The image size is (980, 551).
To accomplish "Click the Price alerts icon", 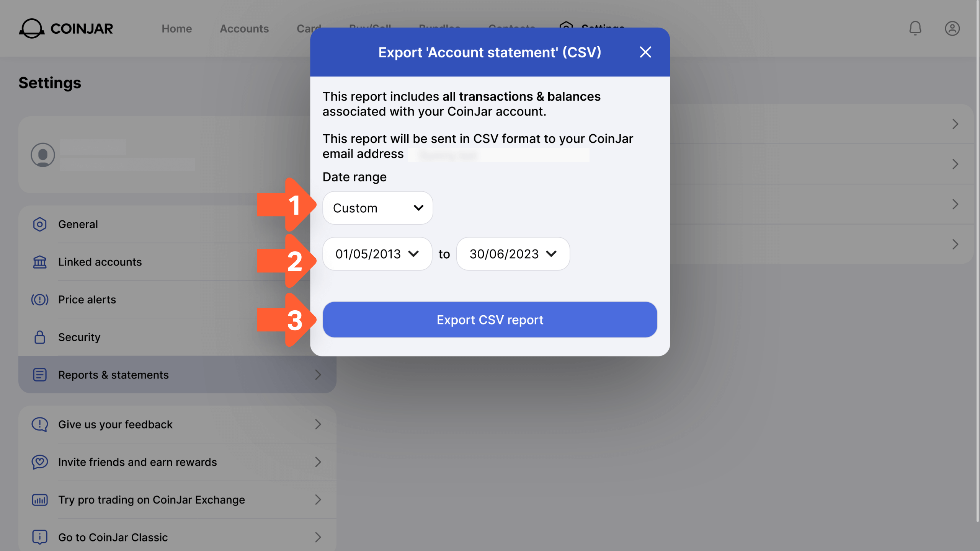I will (40, 300).
